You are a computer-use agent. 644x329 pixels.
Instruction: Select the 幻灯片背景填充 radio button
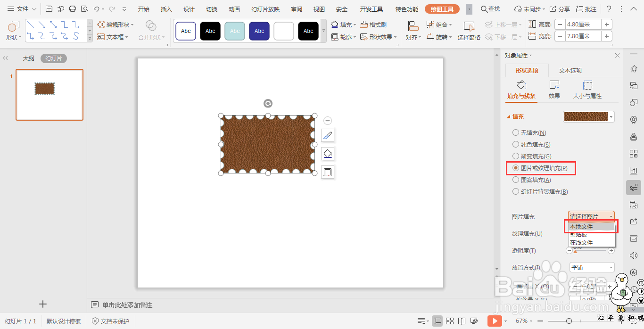(x=516, y=191)
